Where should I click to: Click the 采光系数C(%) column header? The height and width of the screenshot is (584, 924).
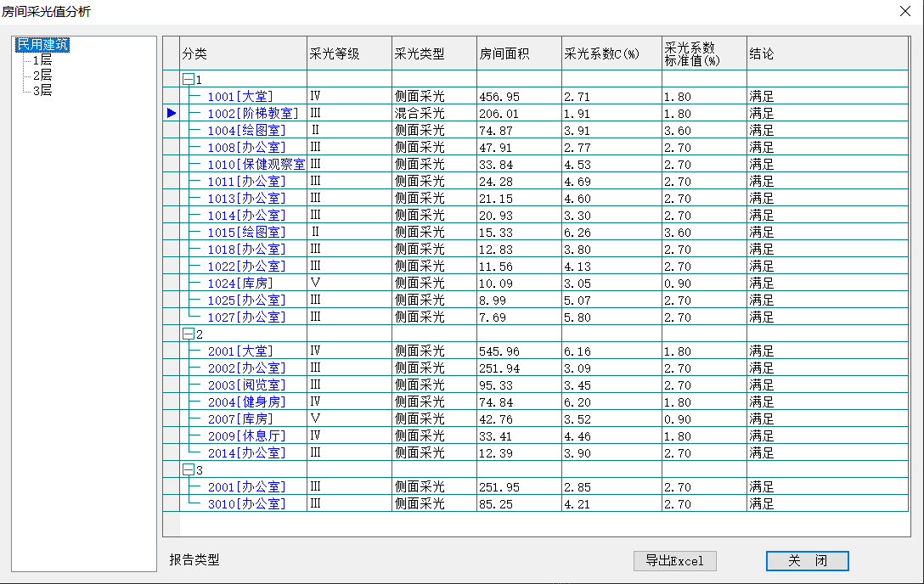pyautogui.click(x=611, y=53)
